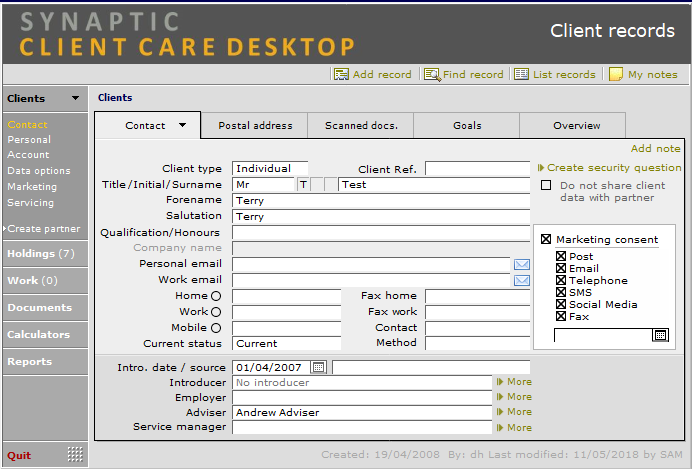Click the arrow icon before Create security question

click(x=541, y=168)
